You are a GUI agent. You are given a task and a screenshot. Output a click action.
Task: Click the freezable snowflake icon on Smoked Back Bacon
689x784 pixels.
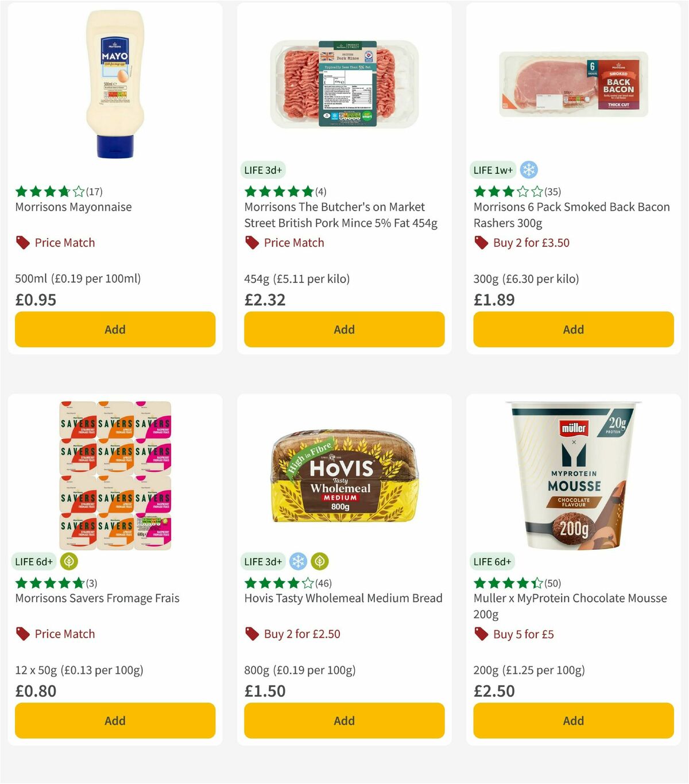[x=528, y=170]
